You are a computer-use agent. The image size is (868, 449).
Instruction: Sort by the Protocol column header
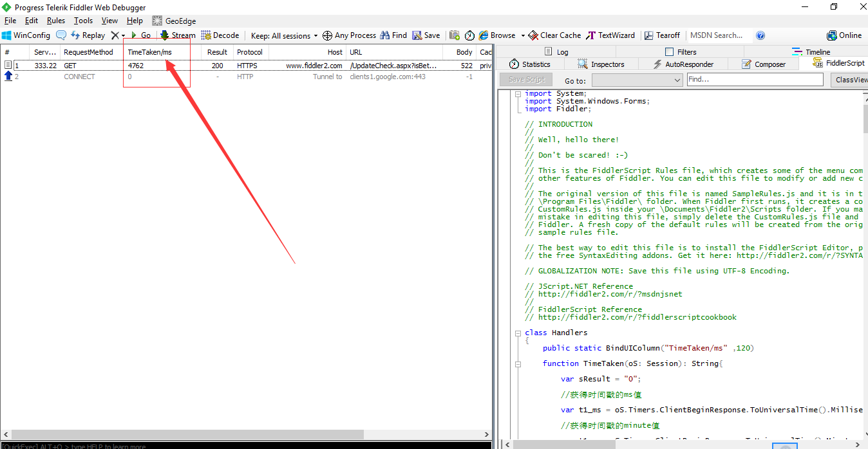(x=250, y=52)
